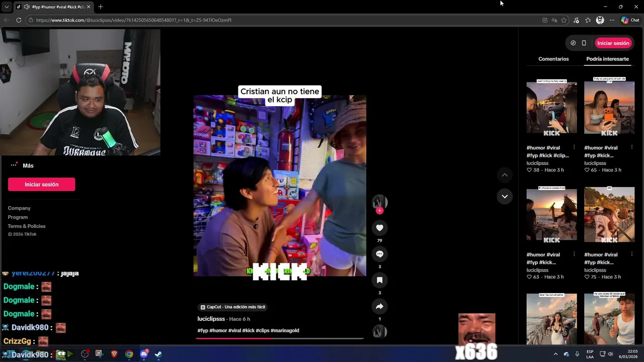This screenshot has width=644, height=362.
Task: Save video with the bookmark icon
Action: 379,280
